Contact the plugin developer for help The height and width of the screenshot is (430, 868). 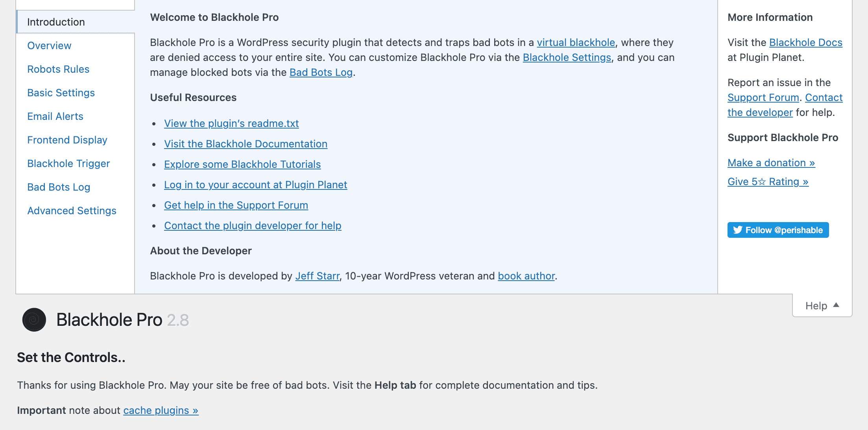(253, 225)
